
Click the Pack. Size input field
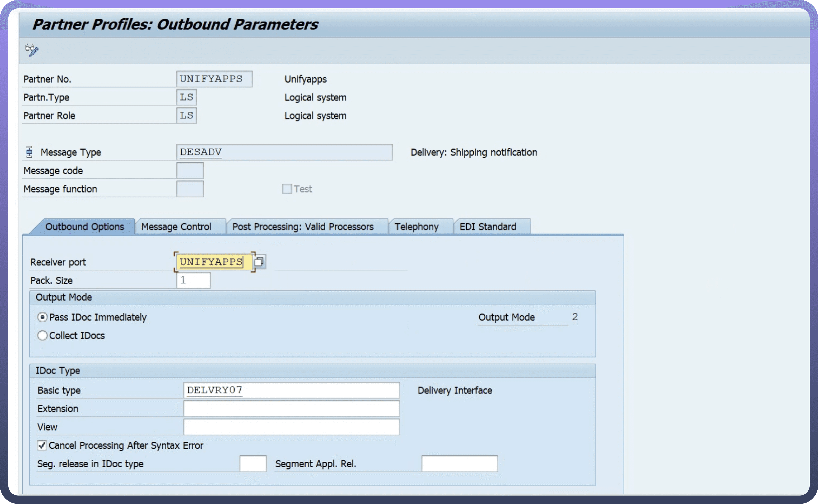point(194,280)
